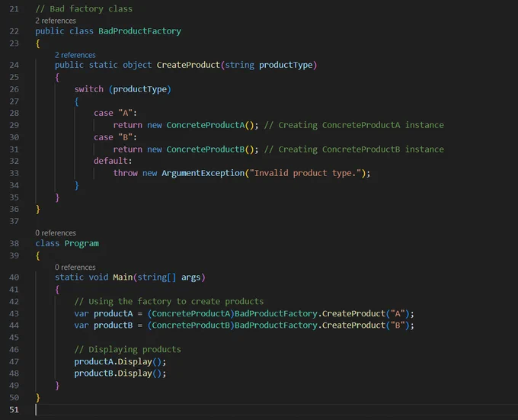Click the class name BadProductFactory on line 22
This screenshot has height=420, width=518.
tap(139, 31)
